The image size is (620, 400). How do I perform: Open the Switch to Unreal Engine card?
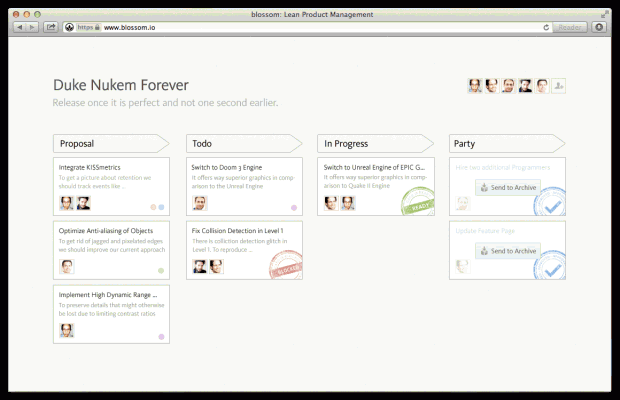pyautogui.click(x=376, y=187)
